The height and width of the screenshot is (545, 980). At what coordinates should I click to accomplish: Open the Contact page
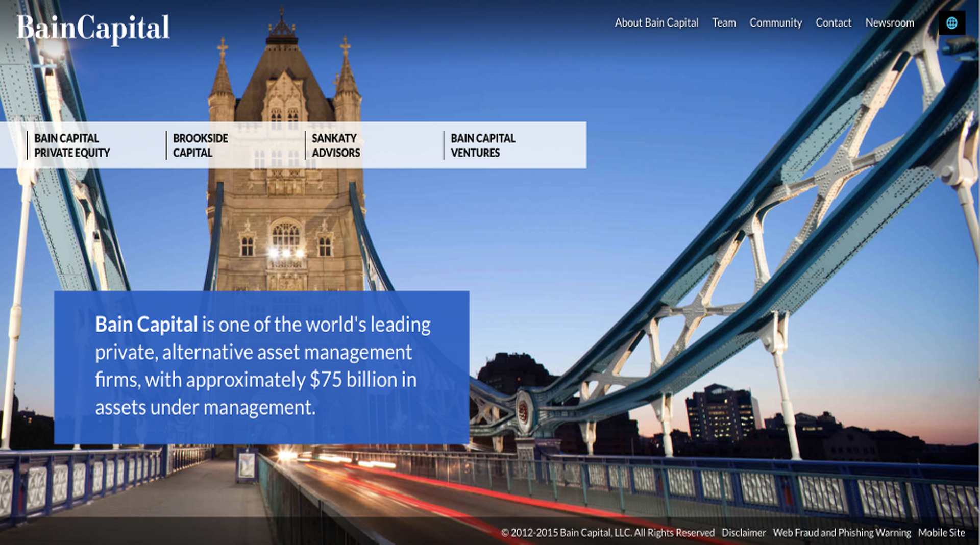point(833,23)
